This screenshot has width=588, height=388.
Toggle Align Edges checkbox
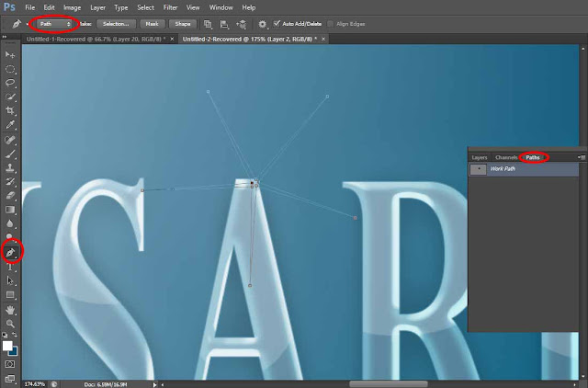click(x=330, y=24)
